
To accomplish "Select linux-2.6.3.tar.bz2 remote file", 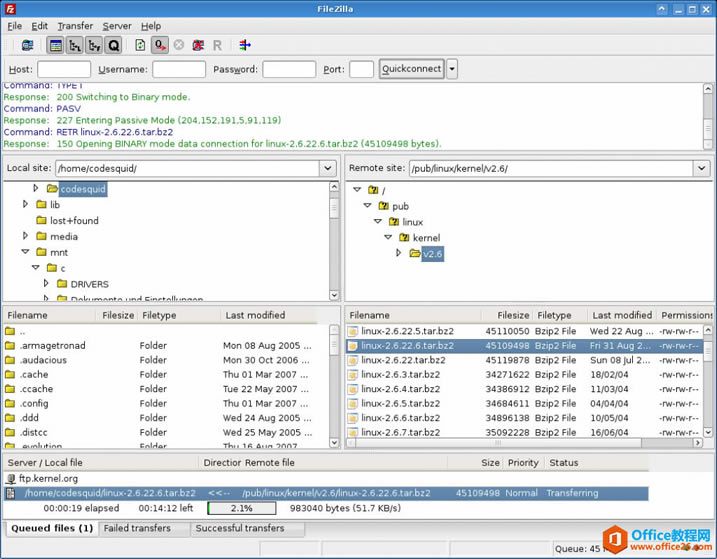I will 524,375.
